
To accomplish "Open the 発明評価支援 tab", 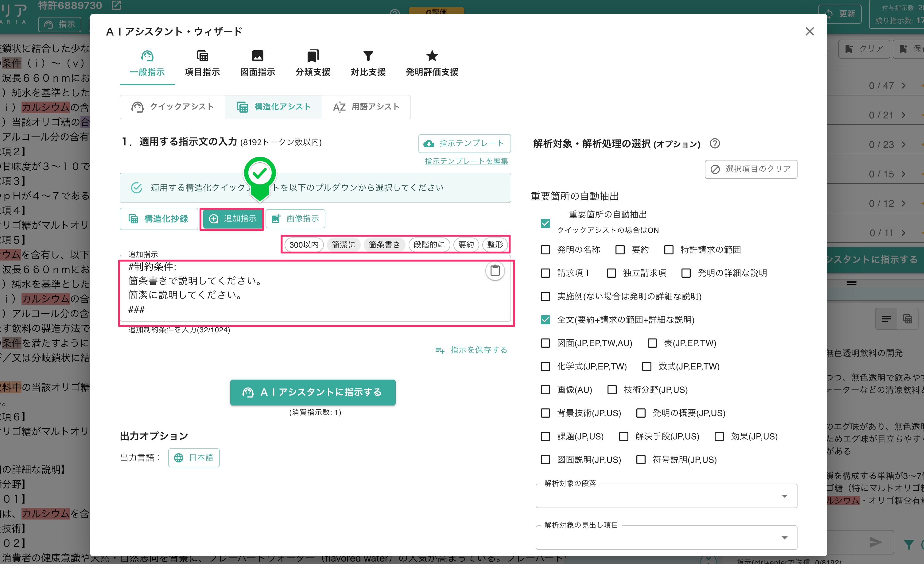I will [432, 64].
